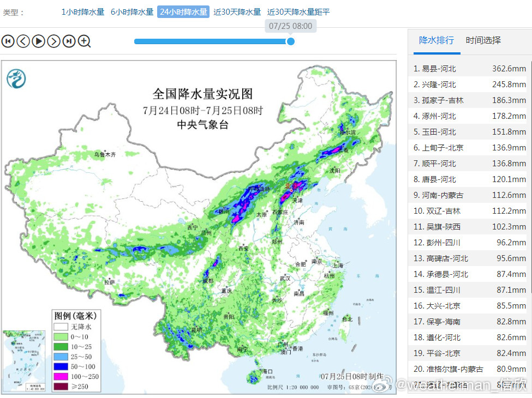Click the ≥250 legend swatch
This screenshot has width=532, height=398.
[x=61, y=387]
